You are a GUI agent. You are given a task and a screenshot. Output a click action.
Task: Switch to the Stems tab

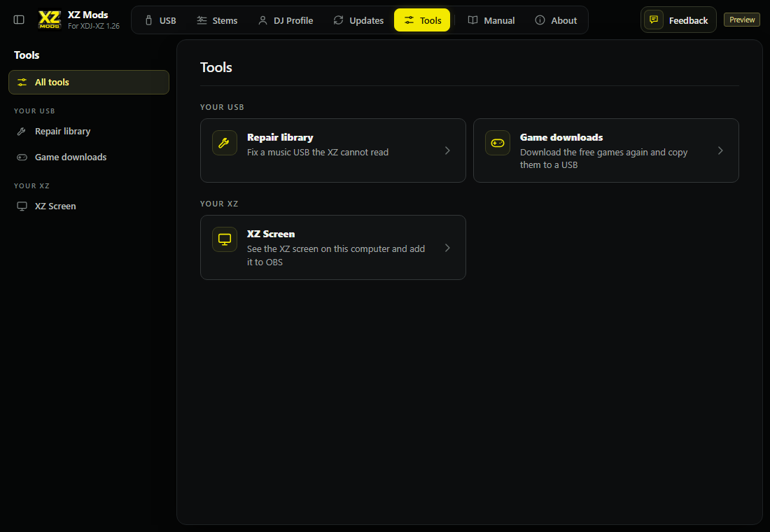click(x=217, y=20)
